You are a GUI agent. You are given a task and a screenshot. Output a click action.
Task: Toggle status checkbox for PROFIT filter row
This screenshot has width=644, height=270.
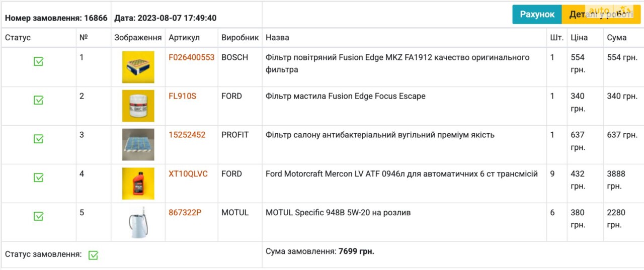[38, 139]
